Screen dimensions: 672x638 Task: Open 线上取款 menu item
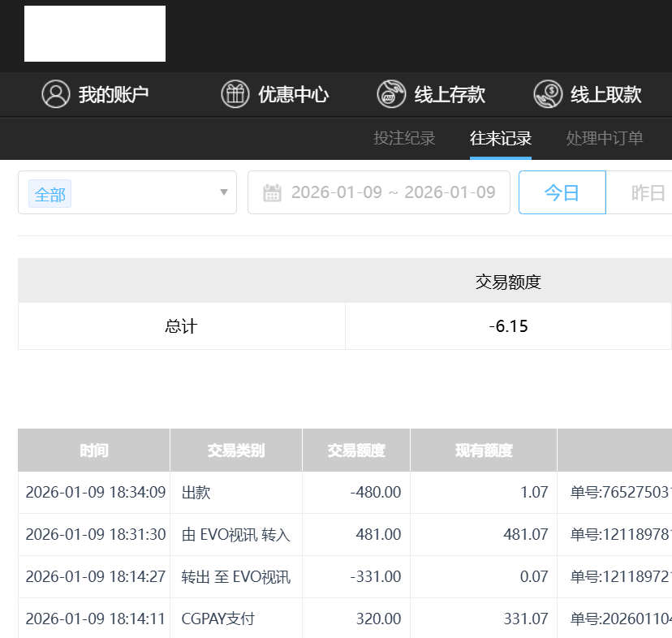pyautogui.click(x=605, y=95)
